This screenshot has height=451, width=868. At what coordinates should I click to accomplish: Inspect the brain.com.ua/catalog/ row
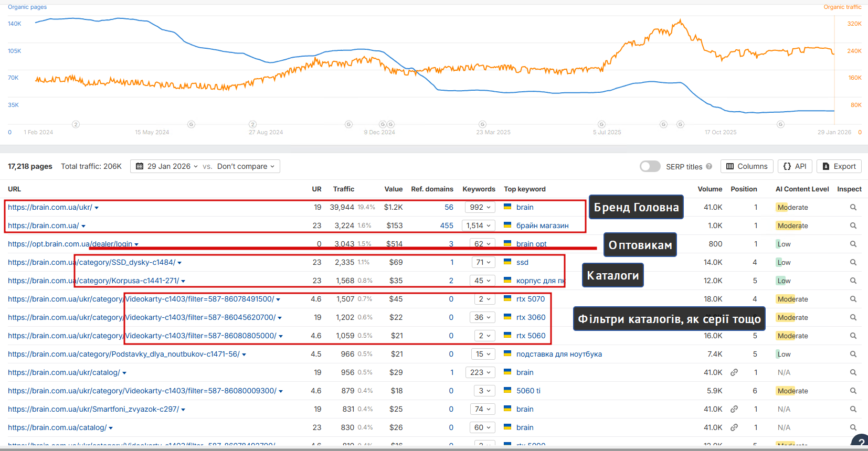click(853, 427)
